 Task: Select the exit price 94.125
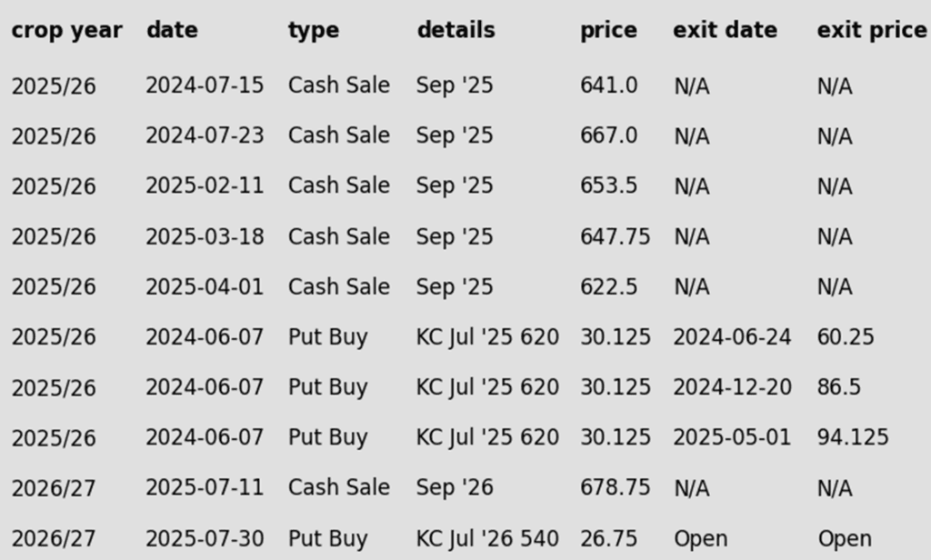coord(853,437)
